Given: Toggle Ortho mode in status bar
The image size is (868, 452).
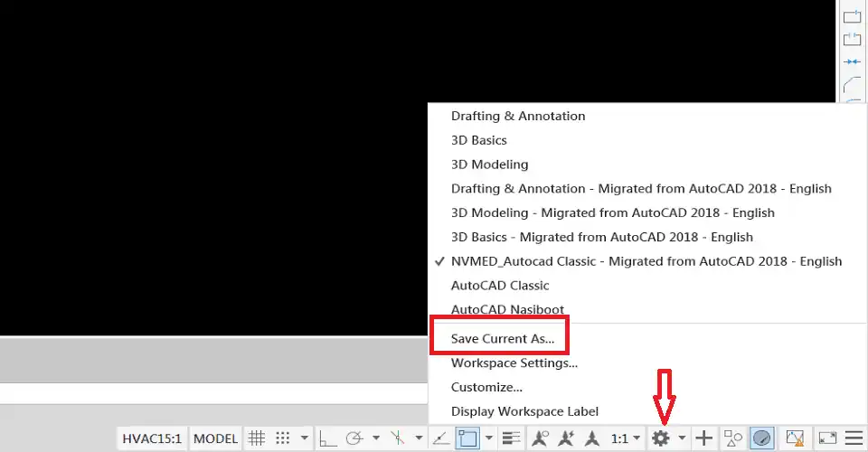Looking at the screenshot, I should tap(327, 438).
